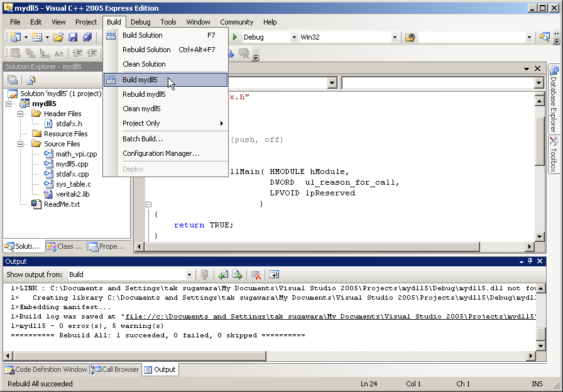
Task: Switch to Code Definition Window tab
Action: (46, 369)
